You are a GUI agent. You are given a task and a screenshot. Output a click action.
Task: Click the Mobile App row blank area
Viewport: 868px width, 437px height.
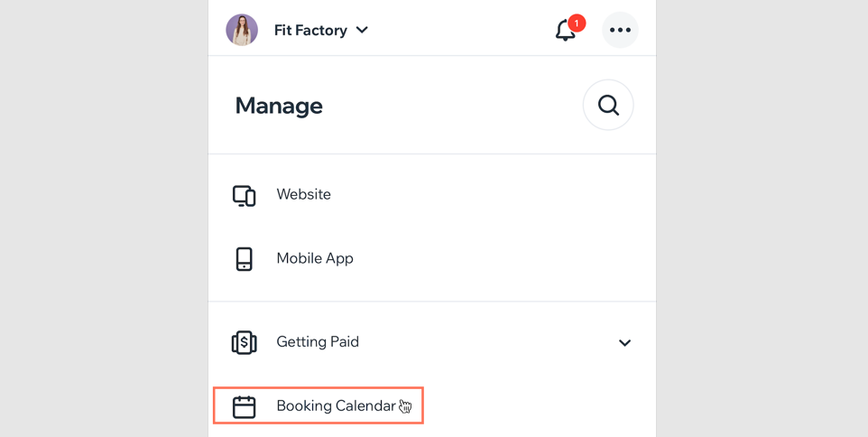pyautogui.click(x=498, y=259)
